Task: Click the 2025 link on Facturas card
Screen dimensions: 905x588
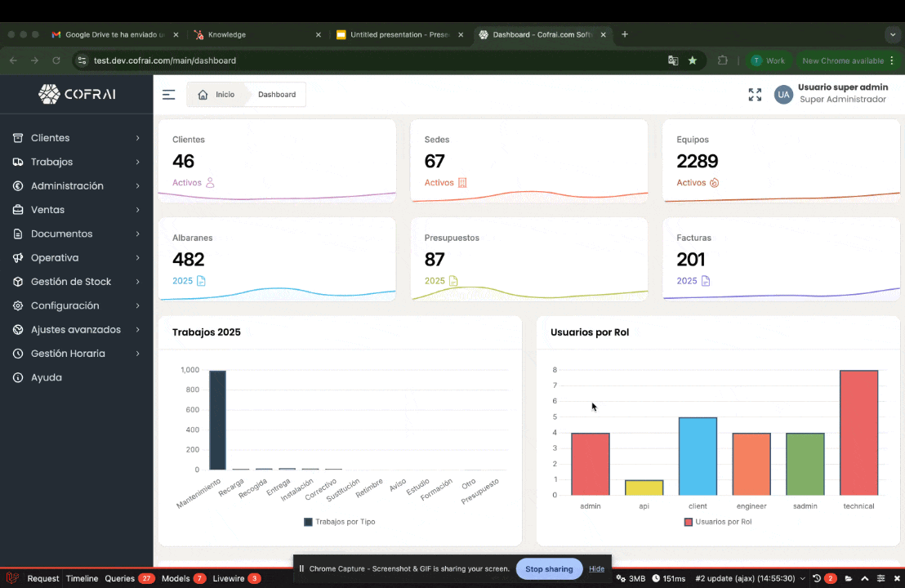Action: coord(687,281)
